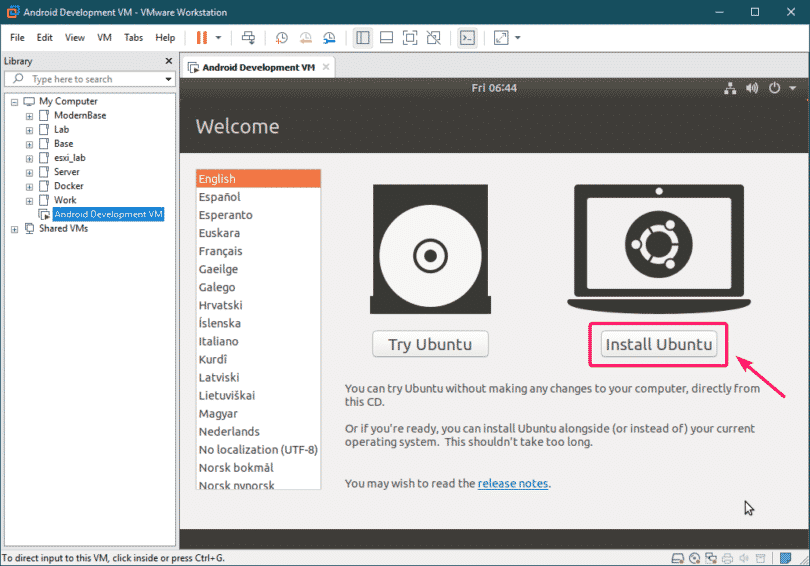810x566 pixels.
Task: Open the Tabs menu
Action: pyautogui.click(x=133, y=38)
